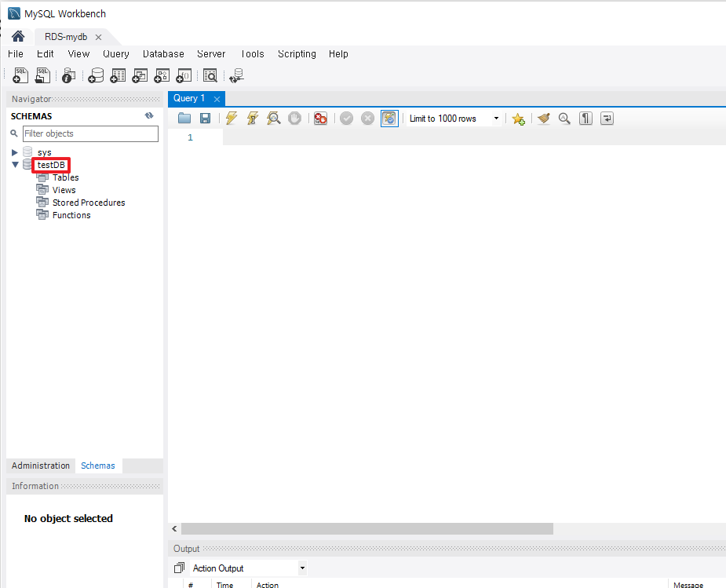Open the Help menu
Image resolution: width=726 pixels, height=588 pixels.
(338, 53)
